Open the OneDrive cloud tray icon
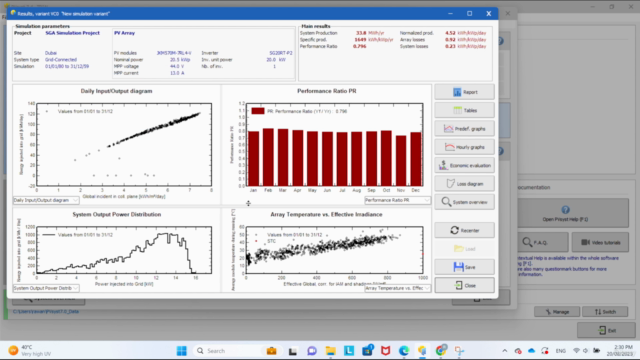Screen dimensions: 640x360 point(531,351)
